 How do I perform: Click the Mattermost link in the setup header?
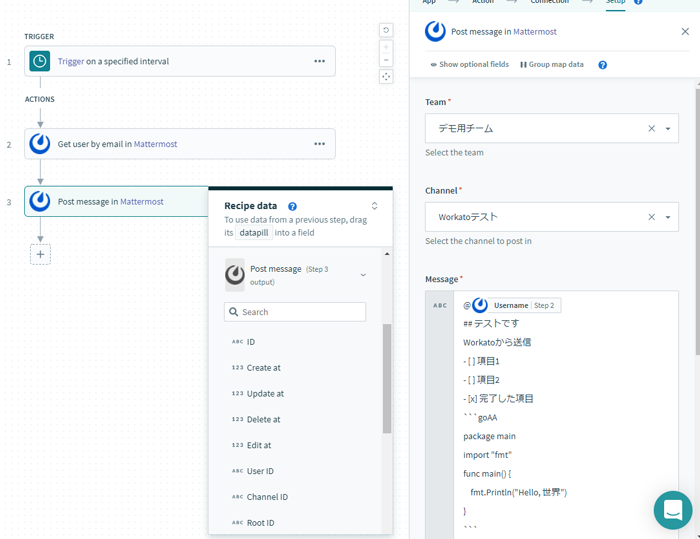pos(535,32)
